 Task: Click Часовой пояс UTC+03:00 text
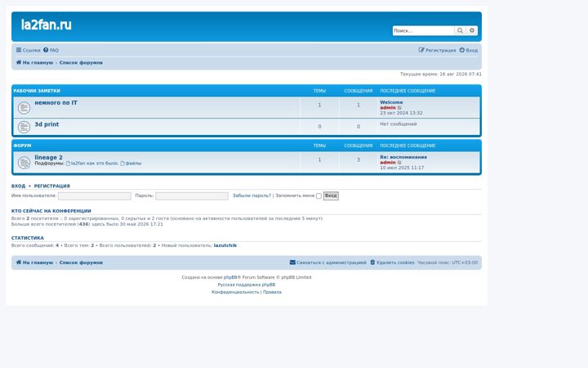pos(448,263)
